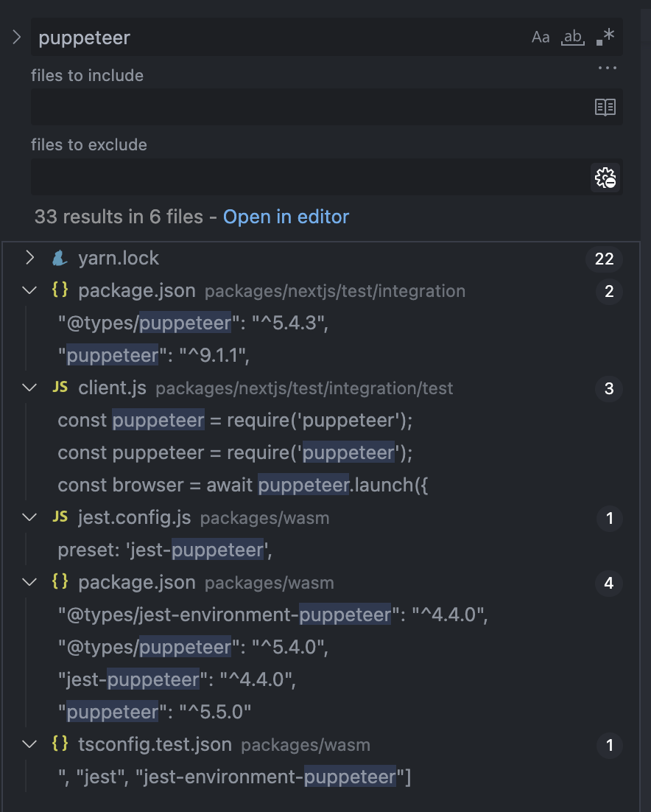This screenshot has height=812, width=651.
Task: Click JSON icon of tsconfig.test.json
Action: tap(60, 743)
